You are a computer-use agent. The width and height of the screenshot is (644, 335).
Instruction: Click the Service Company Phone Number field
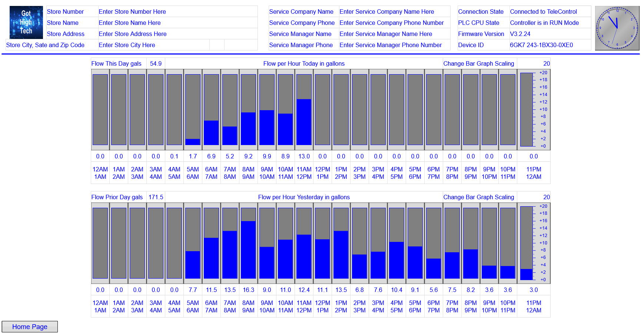point(395,23)
